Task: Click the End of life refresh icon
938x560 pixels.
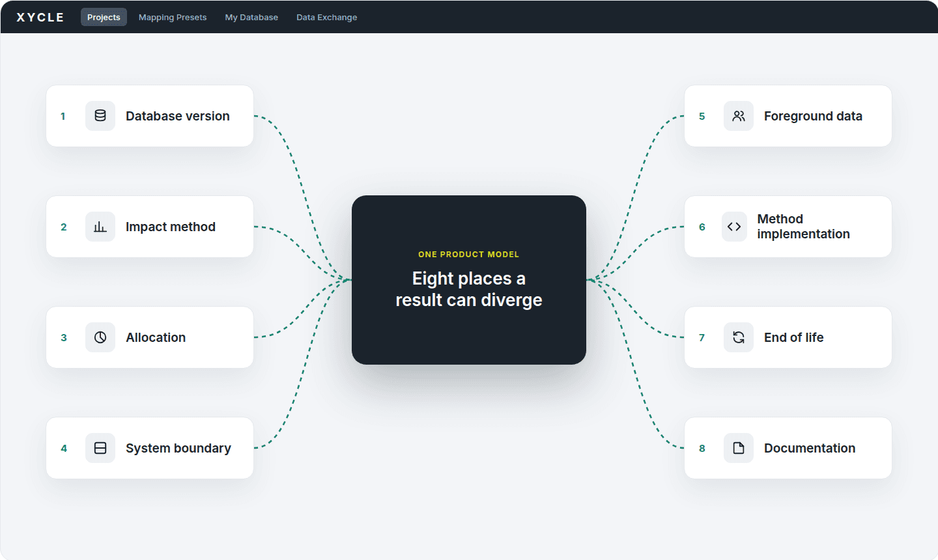Action: click(739, 337)
